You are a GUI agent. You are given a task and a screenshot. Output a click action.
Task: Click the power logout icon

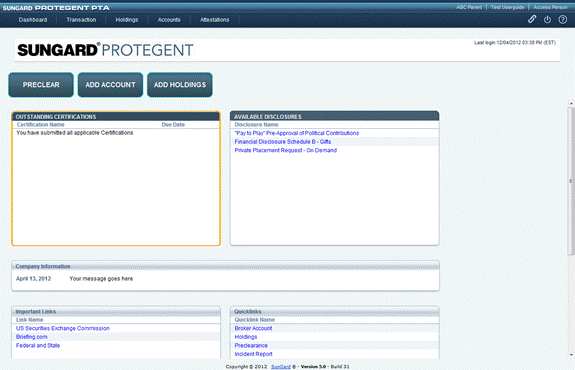(547, 19)
